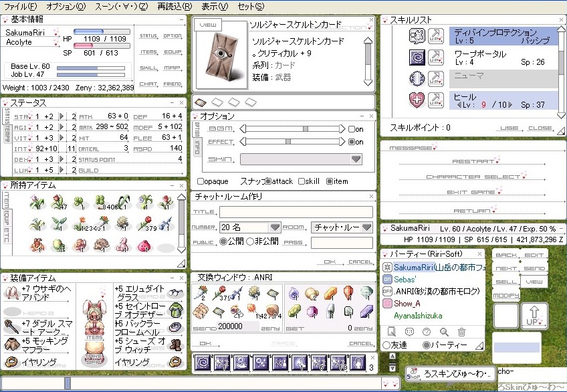Open 1:1 chat from the party window

point(409,332)
